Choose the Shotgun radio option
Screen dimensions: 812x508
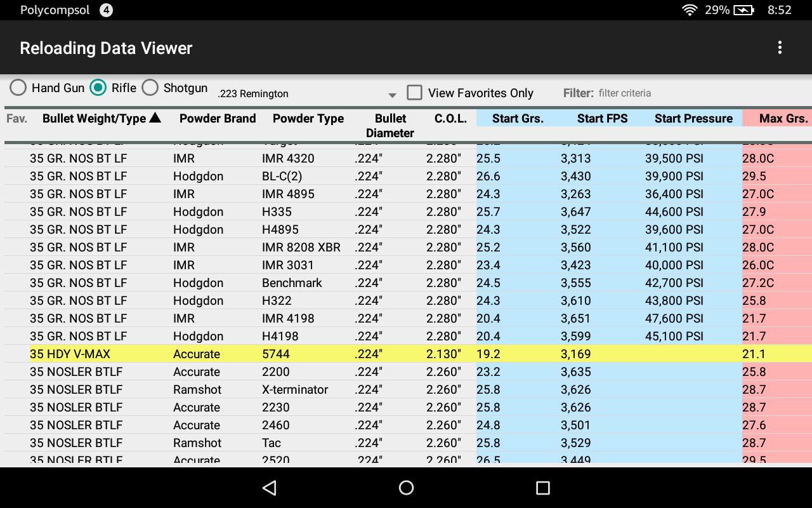coord(150,88)
